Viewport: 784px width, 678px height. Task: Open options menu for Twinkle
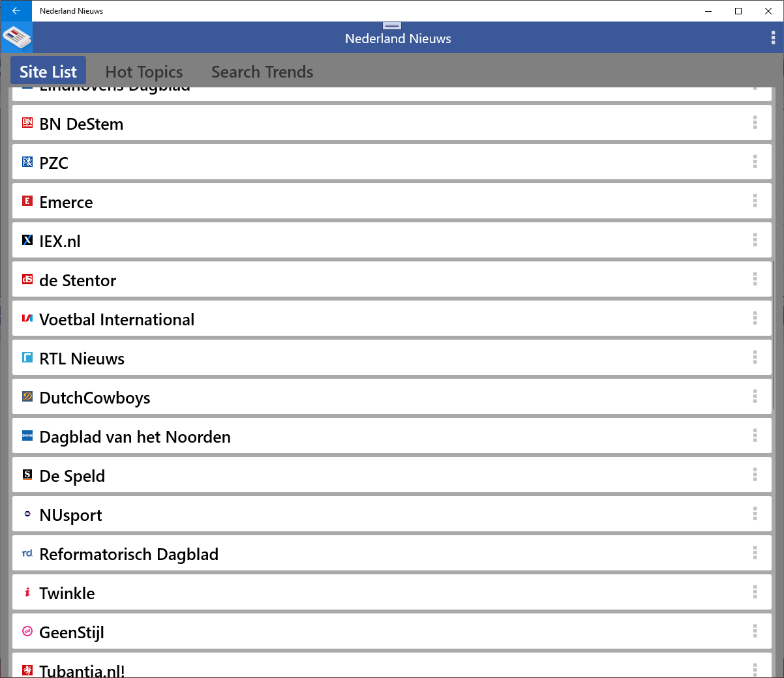[755, 592]
